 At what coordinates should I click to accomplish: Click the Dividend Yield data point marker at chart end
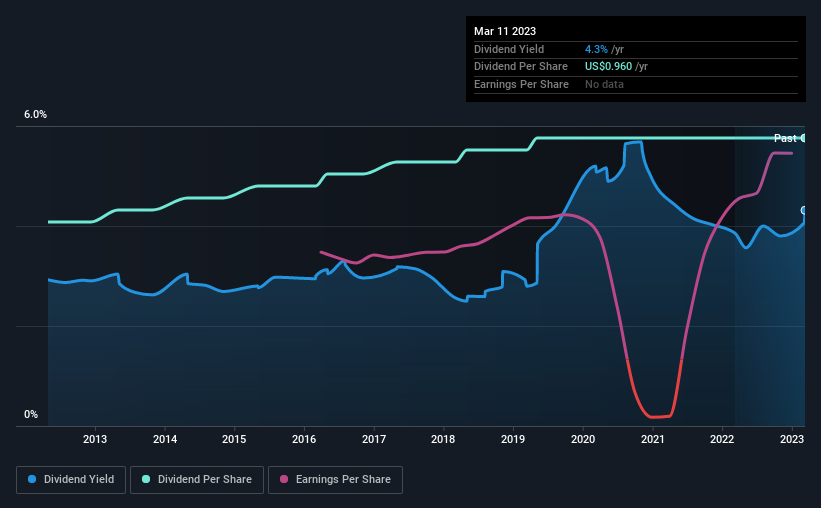[804, 211]
